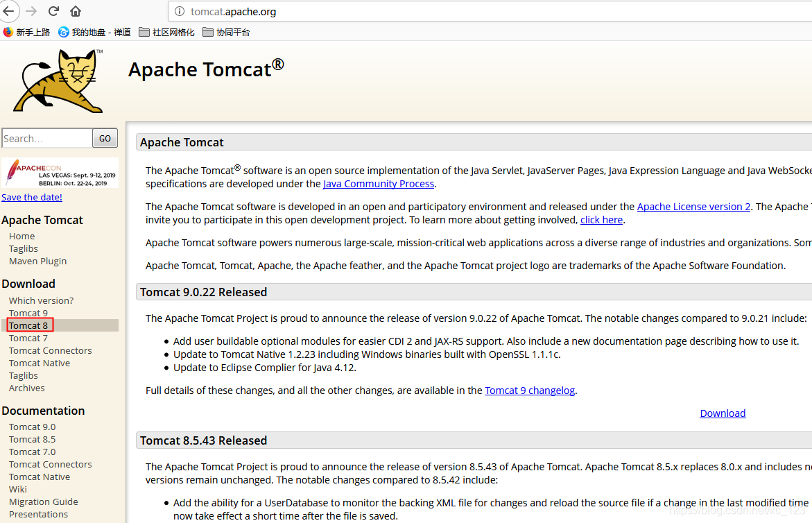Click the ApacheCon banner image
This screenshot has width=812, height=523.
[60, 173]
